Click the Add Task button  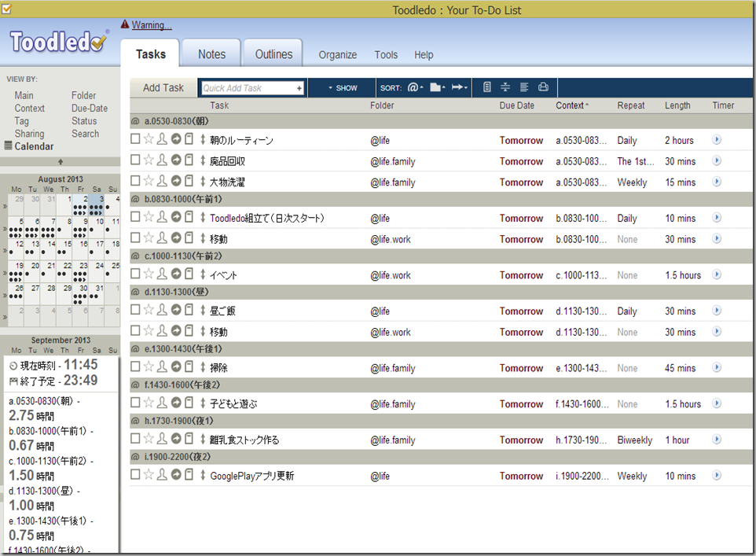[x=163, y=87]
